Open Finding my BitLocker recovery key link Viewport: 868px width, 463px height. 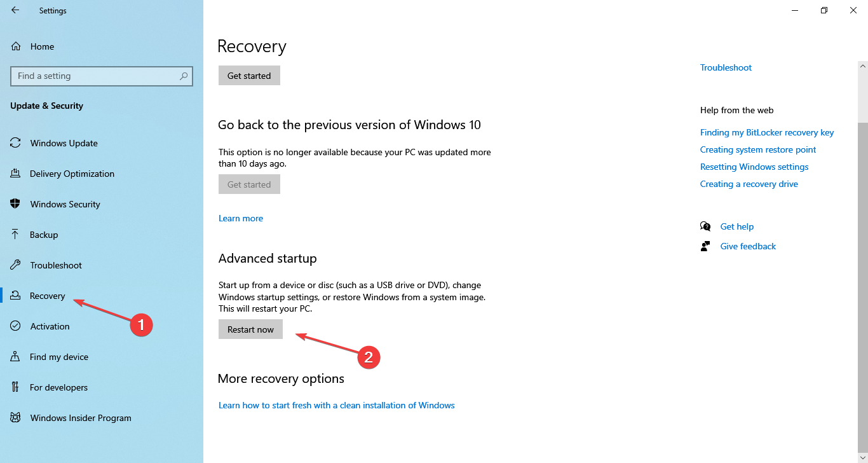766,132
